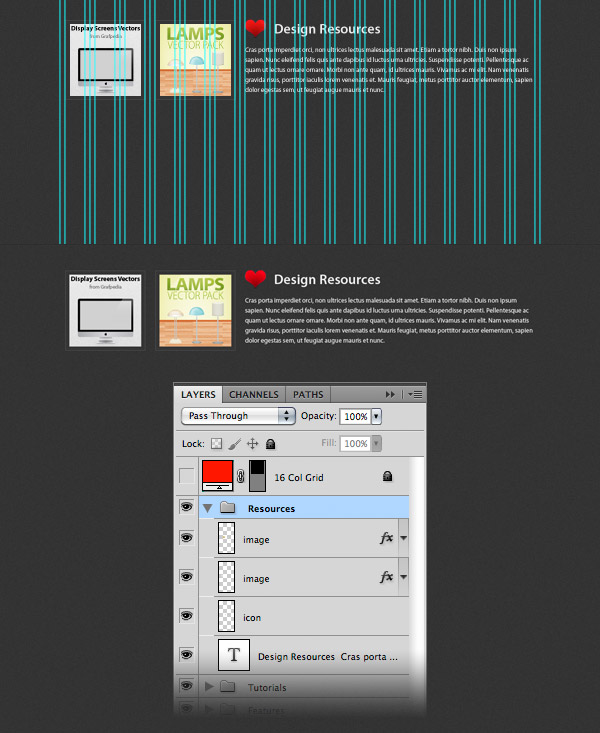Screen dimensions: 600x733
Task: Click the lock icon on 16 Col Grid layer
Action: click(387, 476)
